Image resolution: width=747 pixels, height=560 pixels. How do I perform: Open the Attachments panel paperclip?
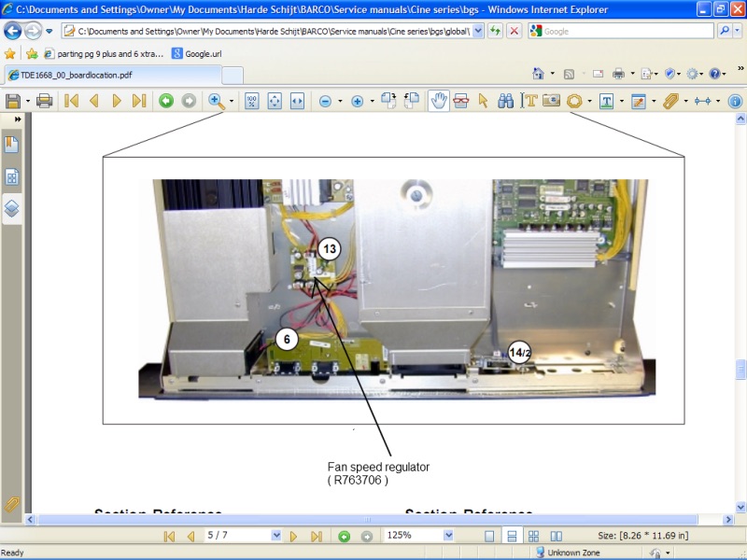pyautogui.click(x=12, y=504)
